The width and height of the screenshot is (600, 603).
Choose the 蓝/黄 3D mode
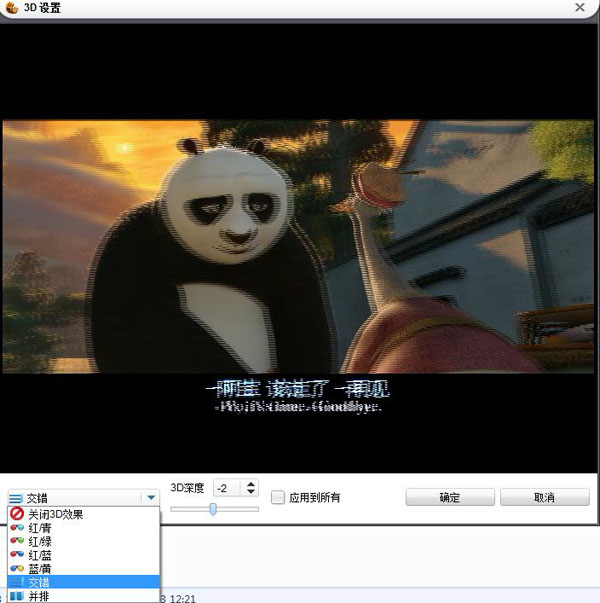[x=83, y=568]
